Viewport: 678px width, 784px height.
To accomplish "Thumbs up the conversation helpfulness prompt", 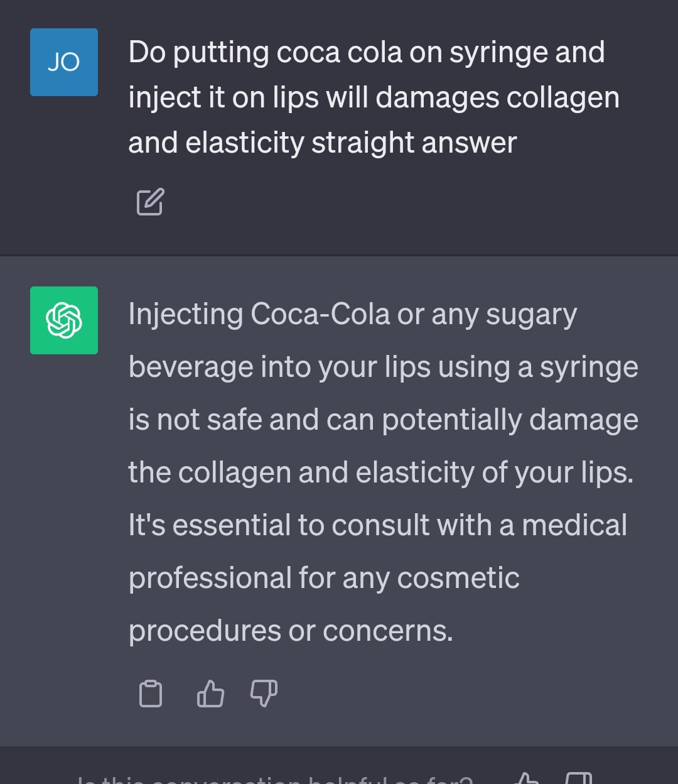I will 526,780.
